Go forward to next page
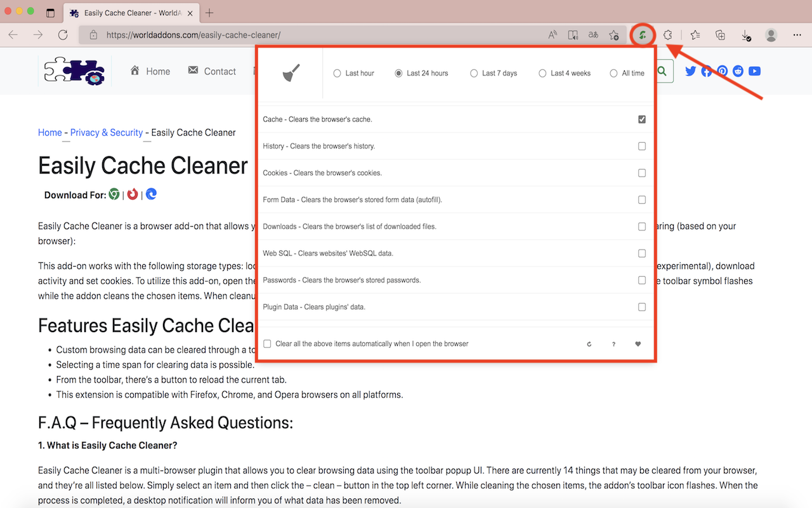The height and width of the screenshot is (508, 812). 38,35
